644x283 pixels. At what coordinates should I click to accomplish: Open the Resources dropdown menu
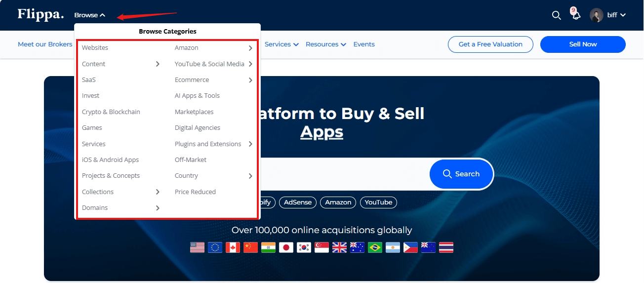point(325,44)
